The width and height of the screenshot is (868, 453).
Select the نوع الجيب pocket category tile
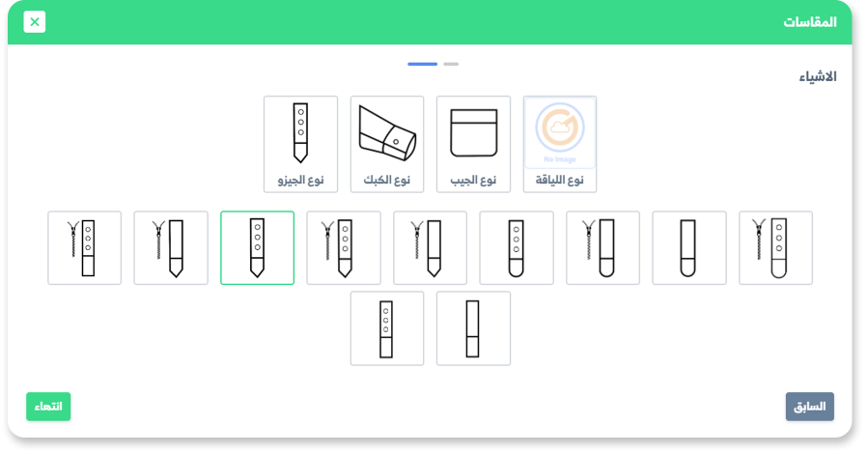[473, 144]
